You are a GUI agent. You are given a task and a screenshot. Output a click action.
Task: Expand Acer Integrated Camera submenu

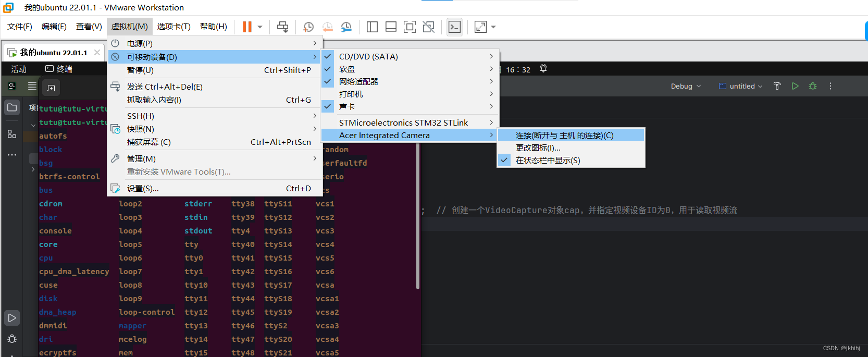click(x=411, y=135)
